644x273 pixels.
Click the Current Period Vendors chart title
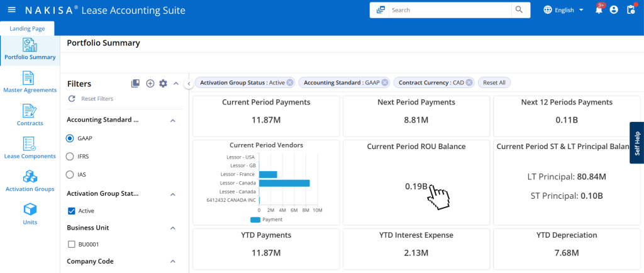[266, 145]
